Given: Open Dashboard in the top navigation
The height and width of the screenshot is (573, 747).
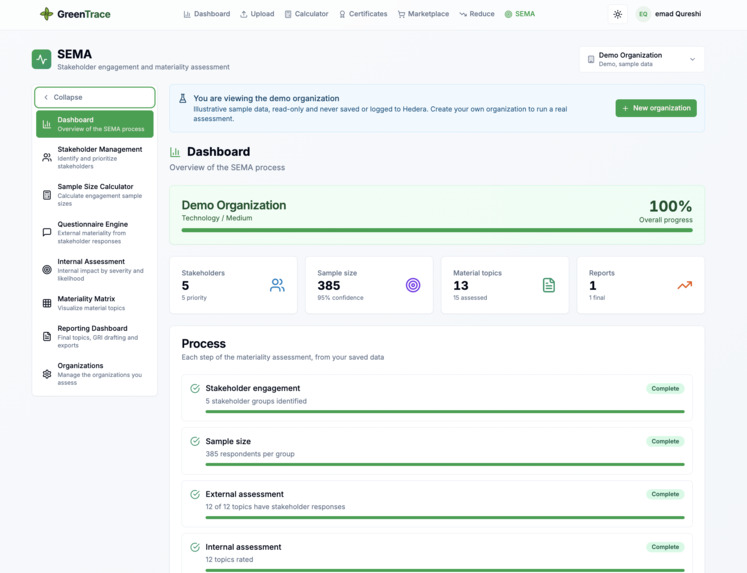Looking at the screenshot, I should tap(207, 14).
